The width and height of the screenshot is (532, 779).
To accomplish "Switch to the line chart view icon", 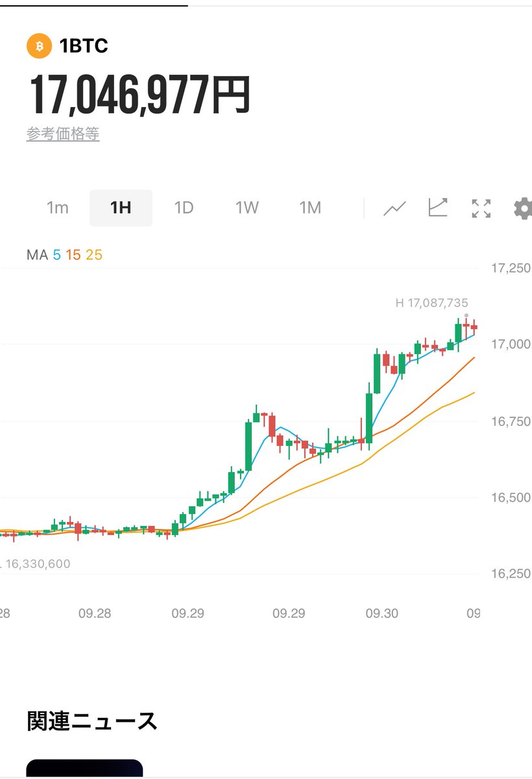I will 394,206.
